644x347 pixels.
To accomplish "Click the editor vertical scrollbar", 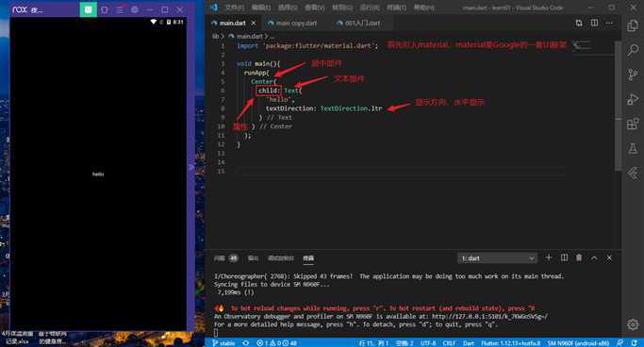I will (618, 105).
